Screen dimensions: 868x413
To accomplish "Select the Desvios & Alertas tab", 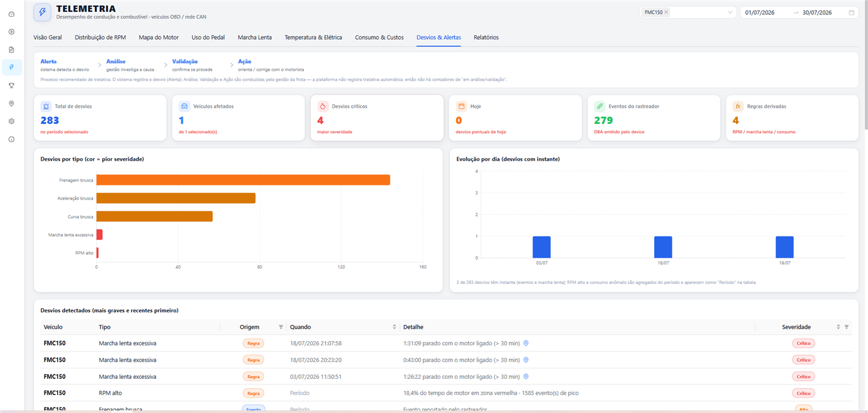I will [439, 37].
